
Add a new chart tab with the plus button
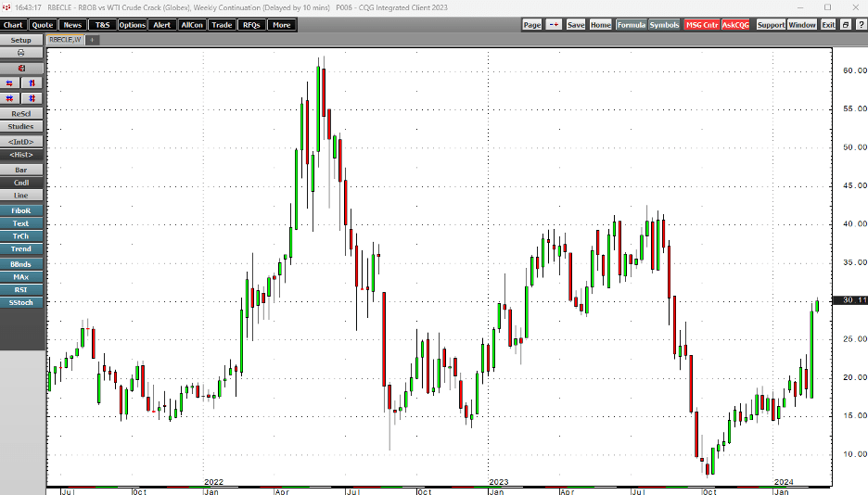[93, 40]
